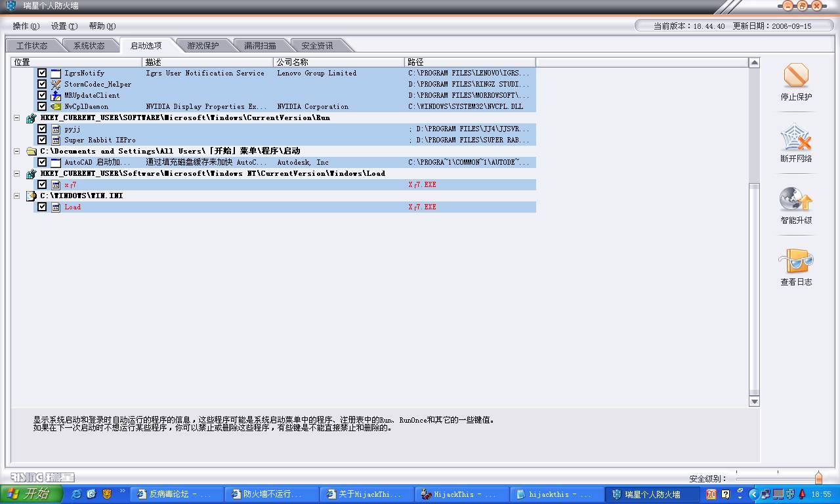Click the 智能升级 smart upgrade icon

click(x=796, y=199)
